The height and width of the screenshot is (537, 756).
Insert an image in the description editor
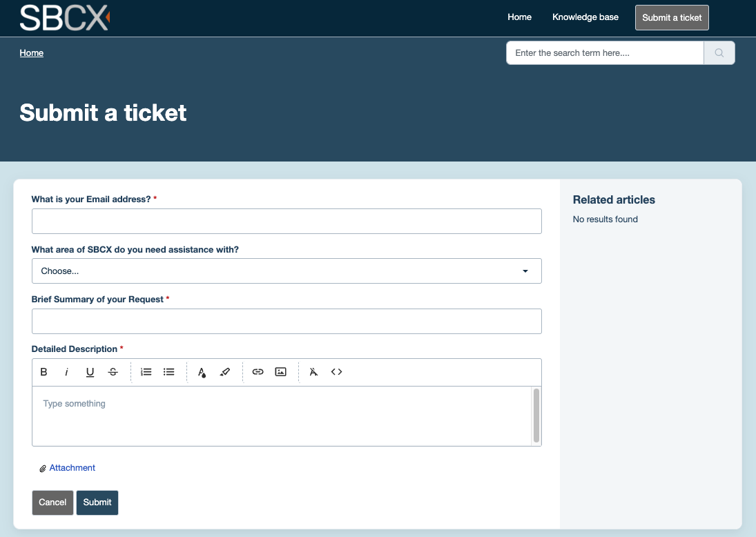coord(280,371)
